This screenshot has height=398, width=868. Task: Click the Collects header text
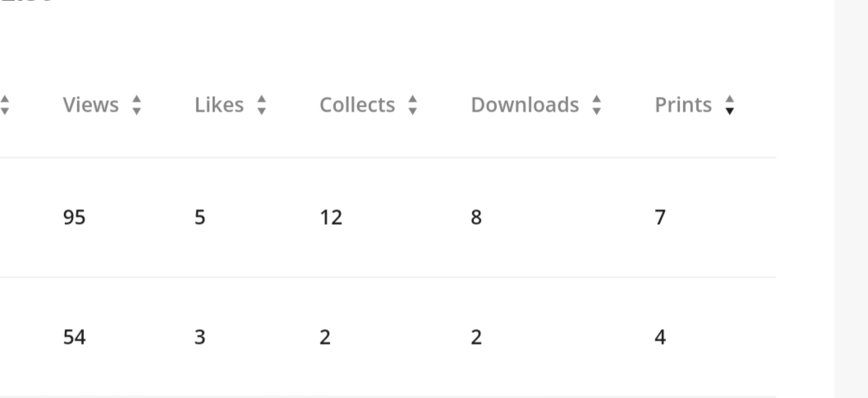pyautogui.click(x=357, y=104)
